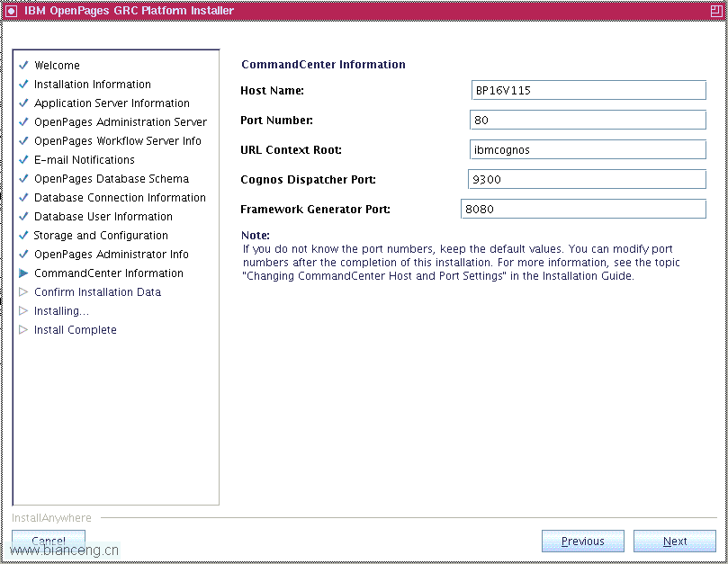Select the Storage and Configuration step
This screenshot has height=564, width=728.
[x=101, y=236]
